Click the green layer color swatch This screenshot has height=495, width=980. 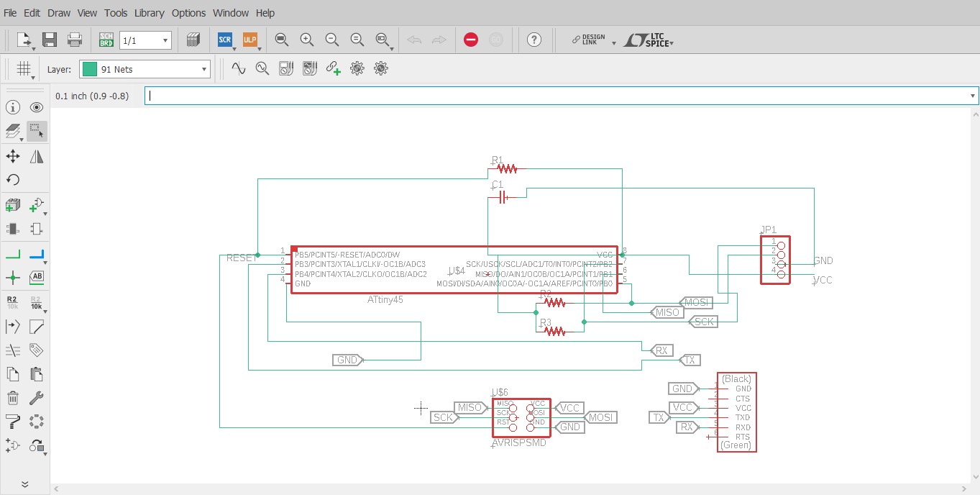(x=90, y=69)
